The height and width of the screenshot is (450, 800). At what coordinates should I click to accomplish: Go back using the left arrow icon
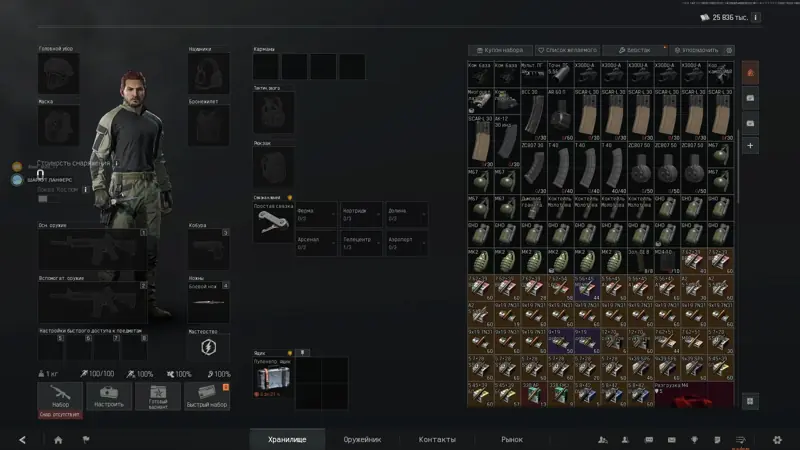tap(22, 440)
